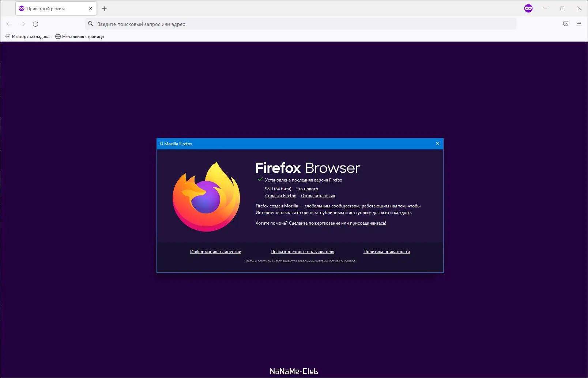The image size is (588, 378).
Task: Minimize the Firefox window
Action: click(x=546, y=8)
